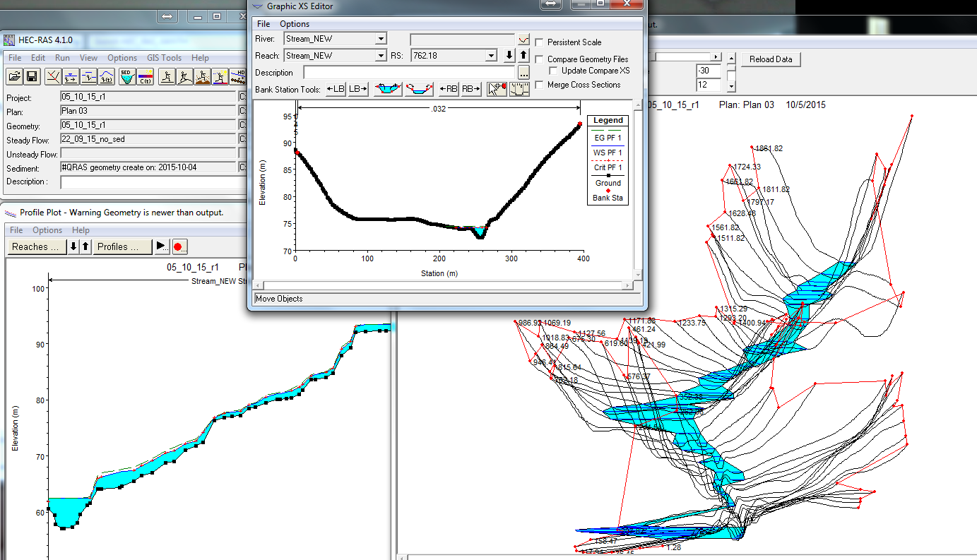Click the Plan field showing 'Plan 03'
977x560 pixels.
[x=148, y=111]
